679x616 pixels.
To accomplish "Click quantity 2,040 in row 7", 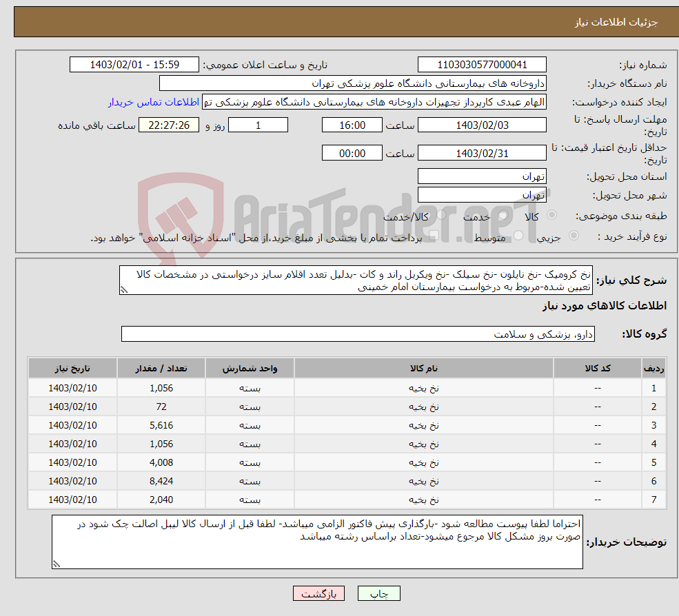I will (x=161, y=500).
